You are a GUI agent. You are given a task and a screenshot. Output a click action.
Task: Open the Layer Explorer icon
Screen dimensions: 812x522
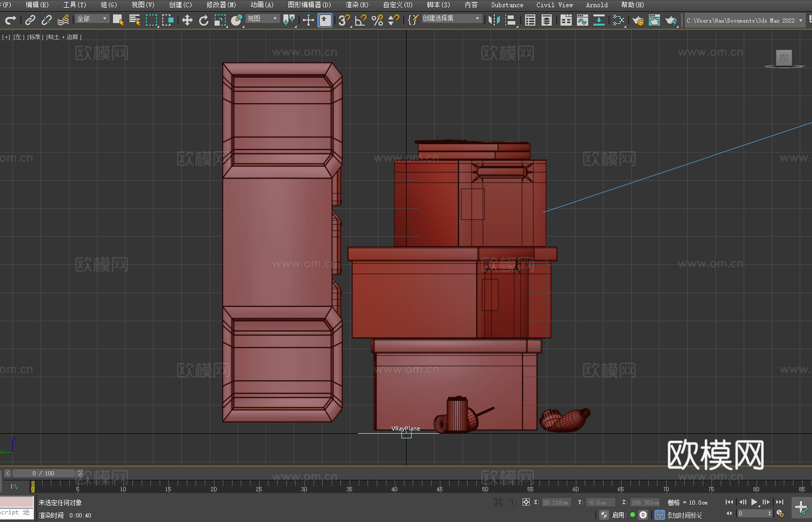tap(547, 20)
